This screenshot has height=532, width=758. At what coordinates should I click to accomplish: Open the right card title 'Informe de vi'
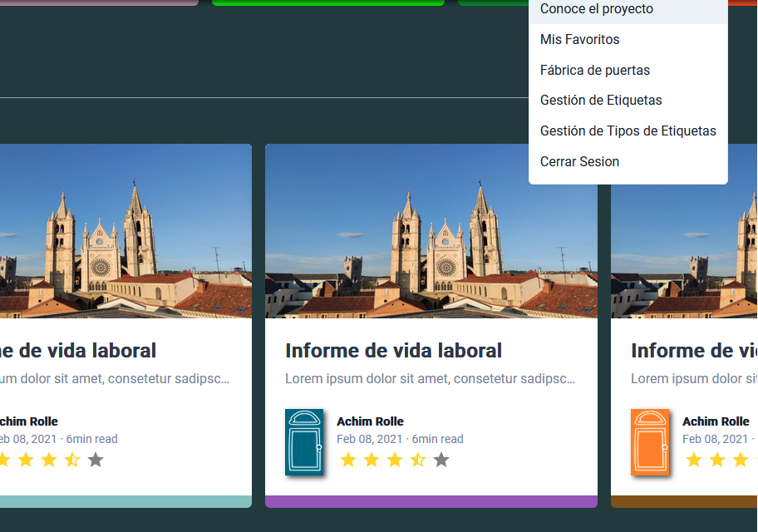click(x=694, y=351)
